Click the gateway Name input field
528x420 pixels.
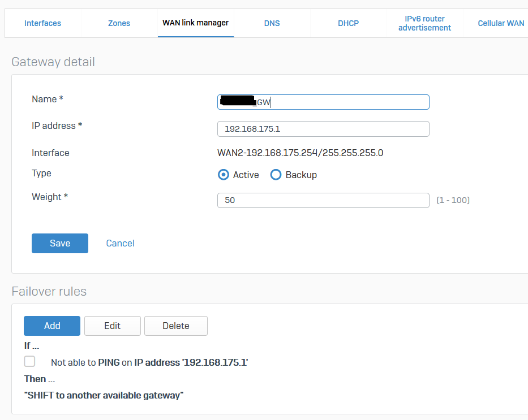[x=340, y=102]
